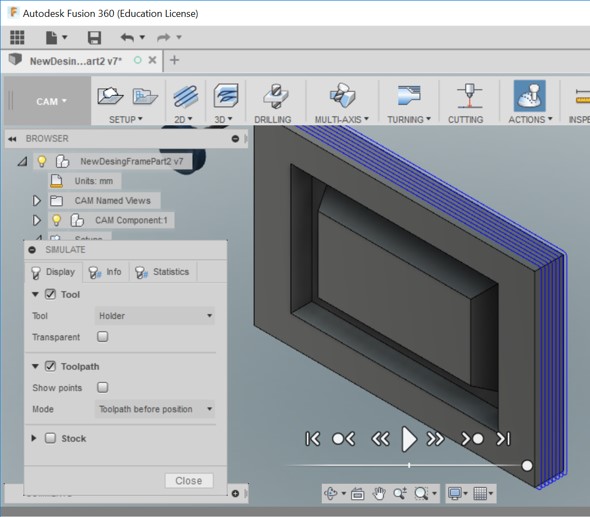Click the Close button in Simulate panel

[189, 481]
